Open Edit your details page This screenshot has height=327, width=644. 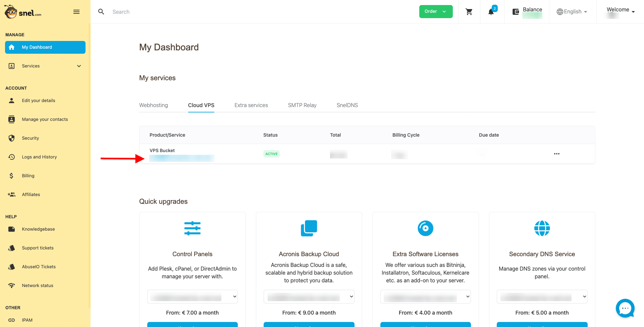tap(39, 100)
